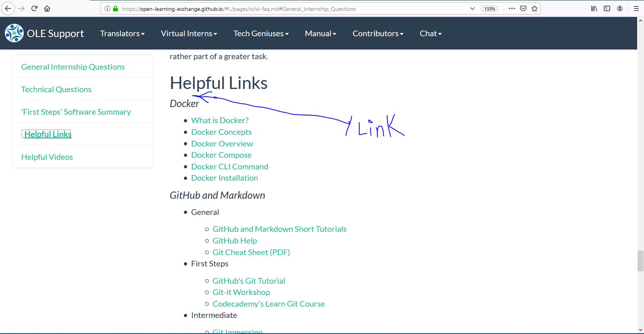Open the Firefox account icon
The image size is (644, 334).
[620, 8]
